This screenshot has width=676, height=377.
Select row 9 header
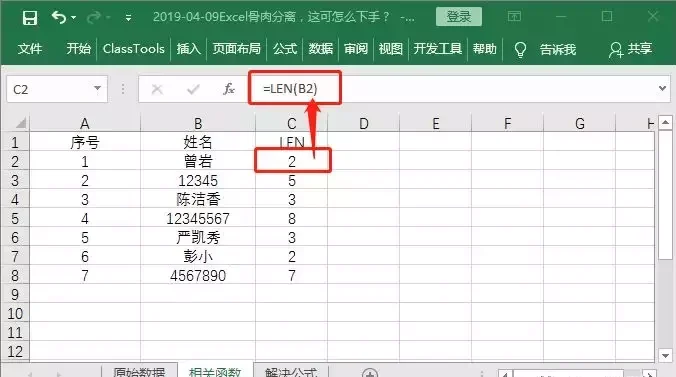tap(15, 294)
